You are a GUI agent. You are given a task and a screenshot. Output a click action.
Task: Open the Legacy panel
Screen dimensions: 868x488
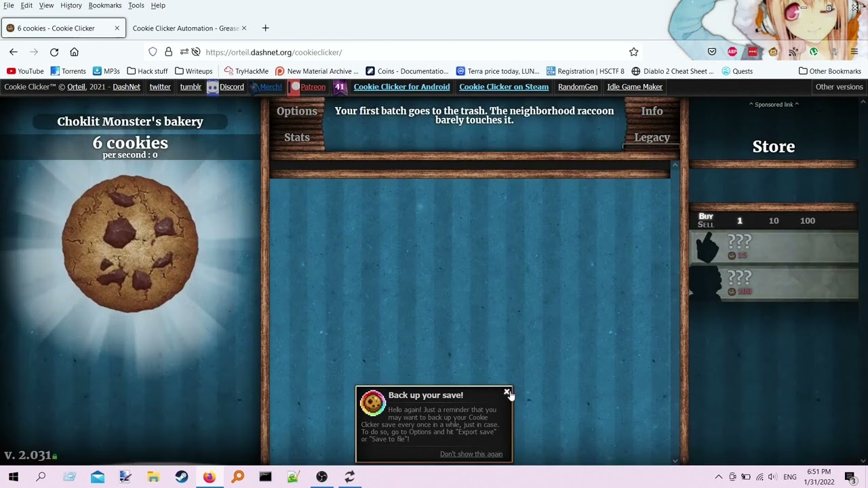click(x=652, y=138)
